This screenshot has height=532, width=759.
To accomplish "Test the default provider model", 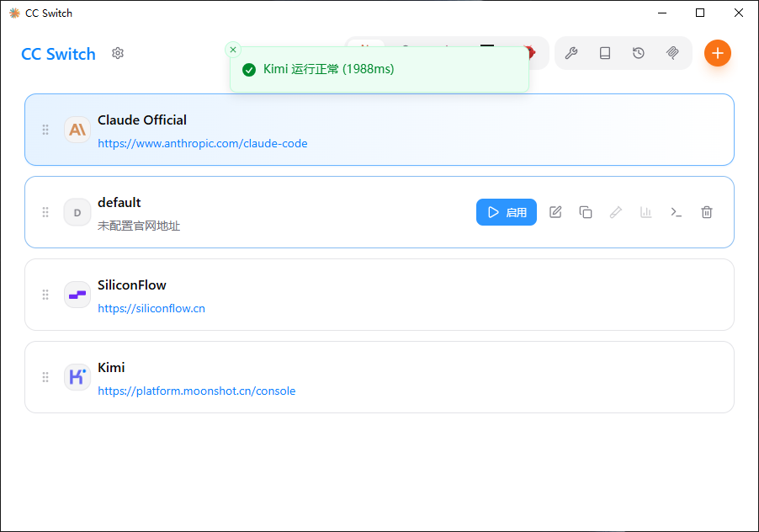I will tap(616, 212).
